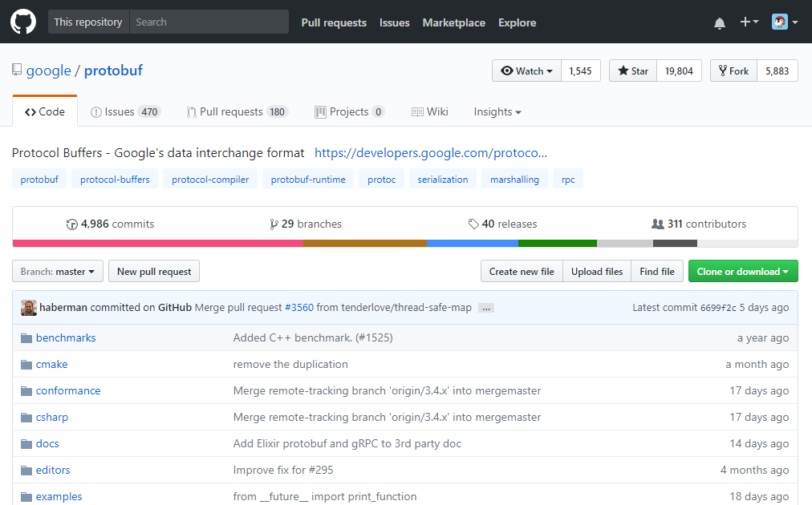Open Issues in top navigation

coord(394,22)
